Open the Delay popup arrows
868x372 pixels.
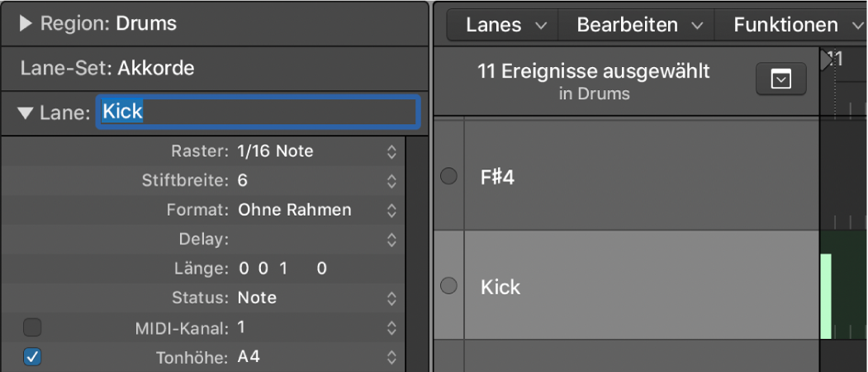(391, 240)
